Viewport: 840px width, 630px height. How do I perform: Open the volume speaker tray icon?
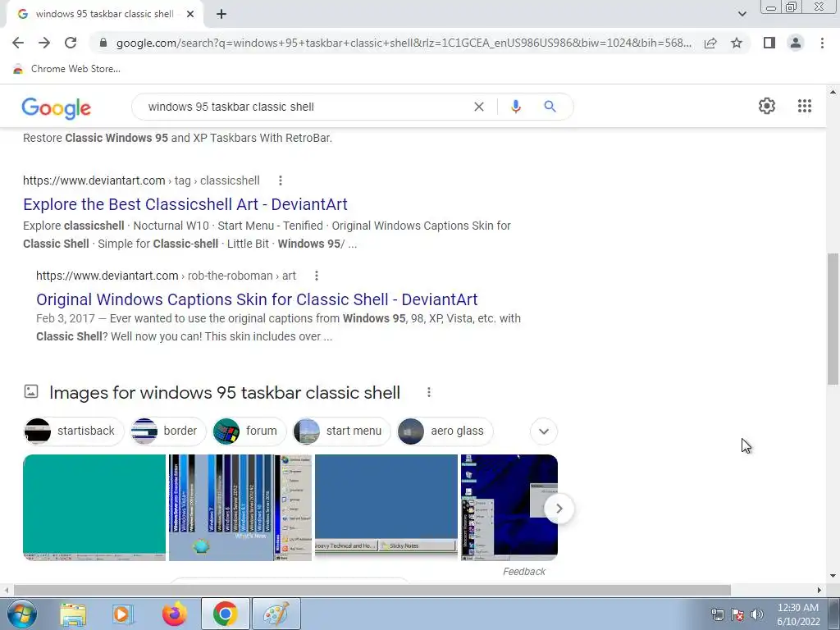click(x=757, y=614)
